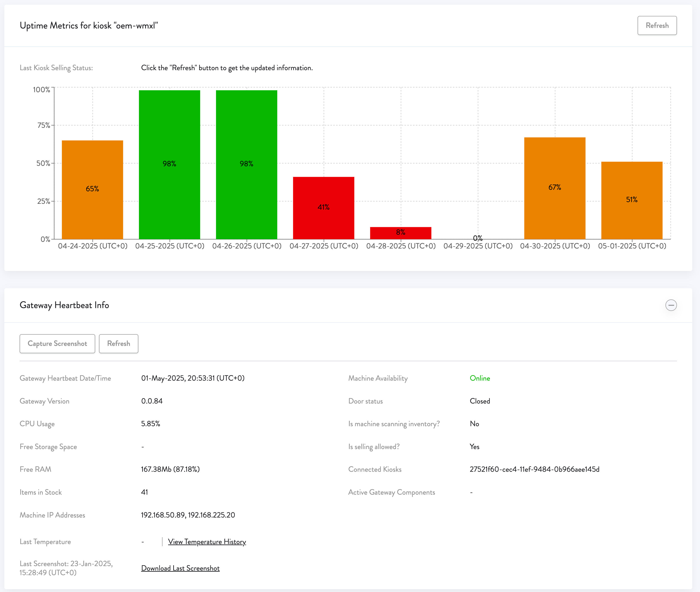Refresh the Uptime Metrics chart
This screenshot has height=592, width=700.
pos(657,25)
